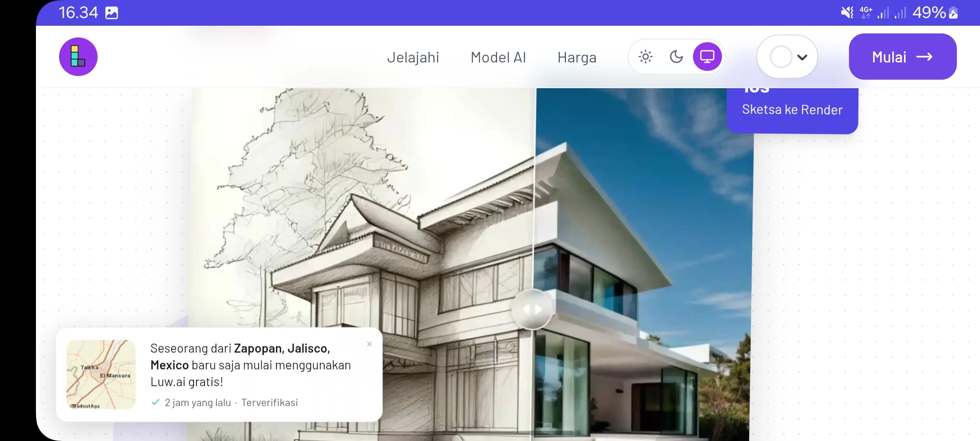Open the language selector dropdown
The width and height of the screenshot is (980, 441).
coord(787,57)
